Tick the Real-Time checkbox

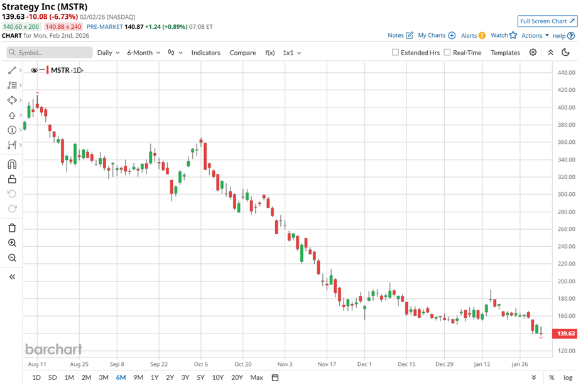447,53
